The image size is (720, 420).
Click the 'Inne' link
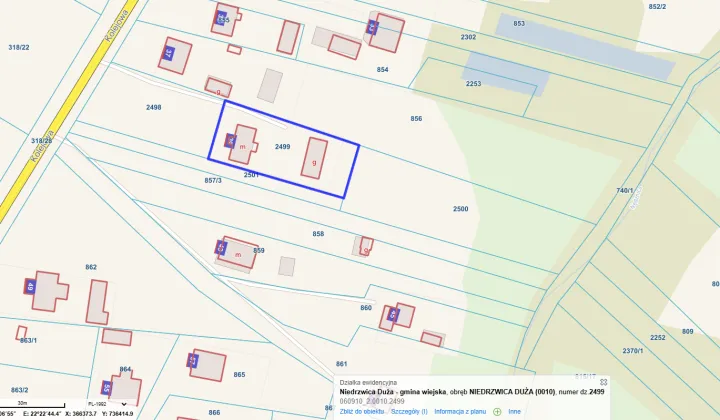[514, 412]
